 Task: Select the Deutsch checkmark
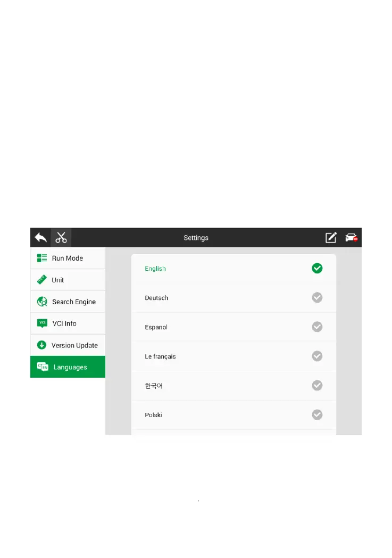click(x=317, y=297)
